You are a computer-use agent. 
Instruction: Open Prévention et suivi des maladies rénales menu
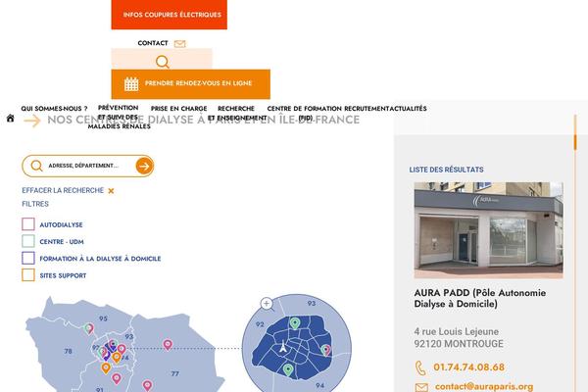click(119, 117)
